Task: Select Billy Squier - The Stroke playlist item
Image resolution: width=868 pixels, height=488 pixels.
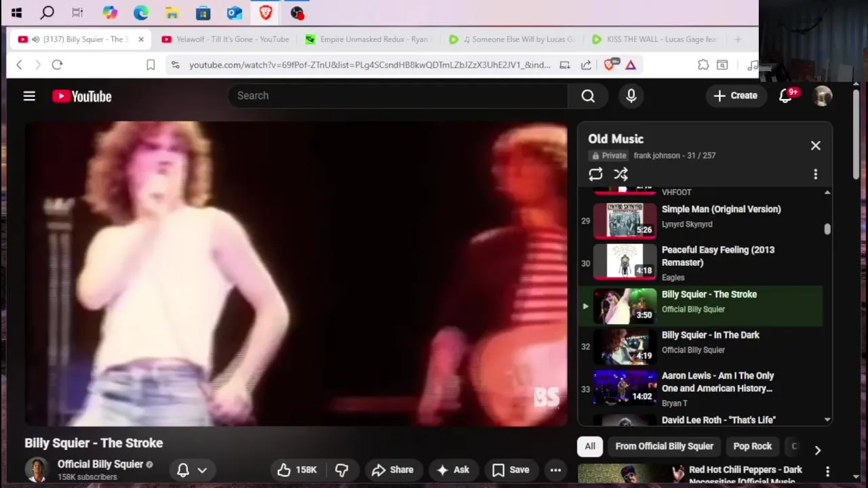Action: (701, 306)
